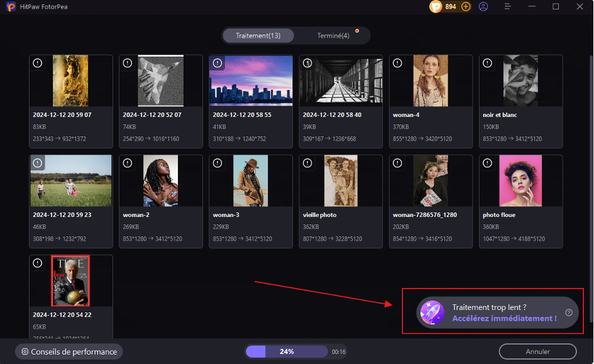
Task: Click the settings chip icon in Conseils de performance
Action: tap(25, 351)
